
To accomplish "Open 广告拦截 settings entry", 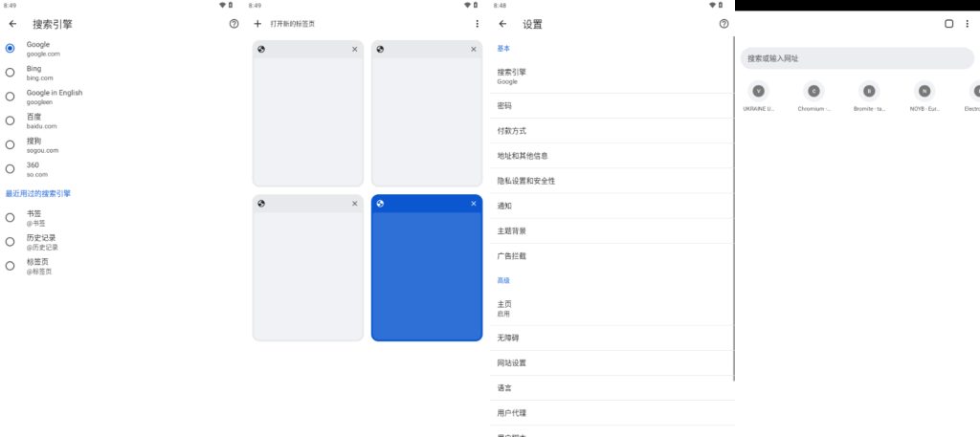I will [612, 256].
